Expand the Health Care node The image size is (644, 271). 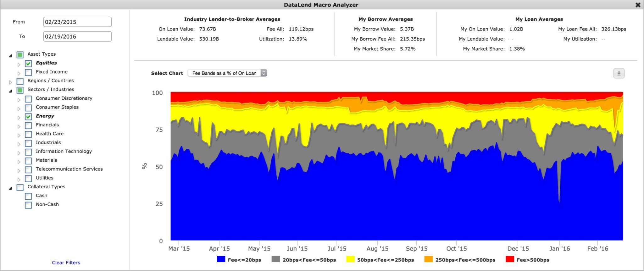(x=19, y=135)
